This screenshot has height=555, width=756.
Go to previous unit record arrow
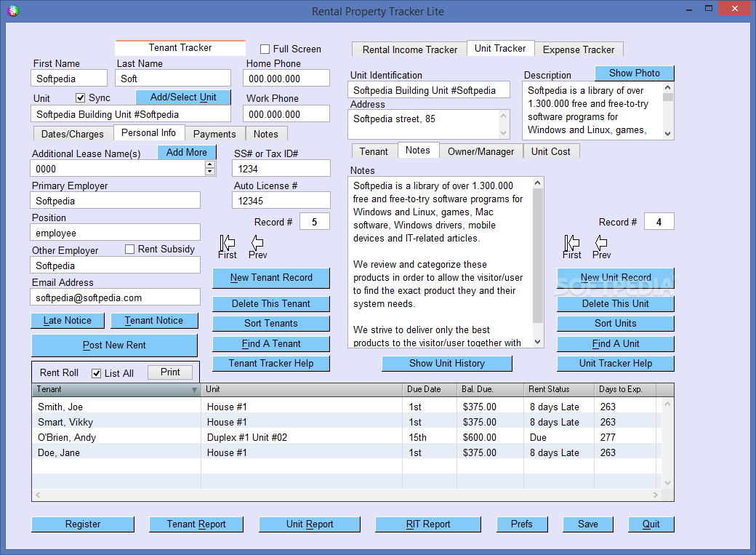(601, 242)
